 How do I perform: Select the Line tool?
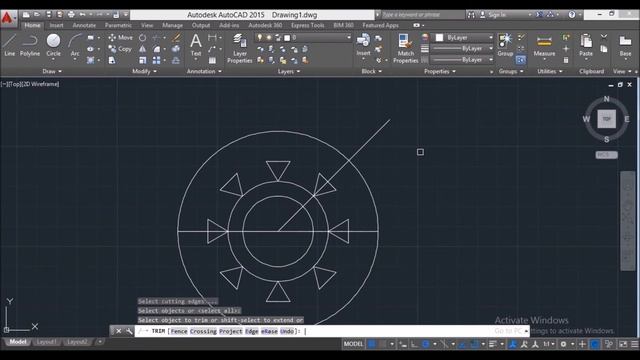point(9,45)
